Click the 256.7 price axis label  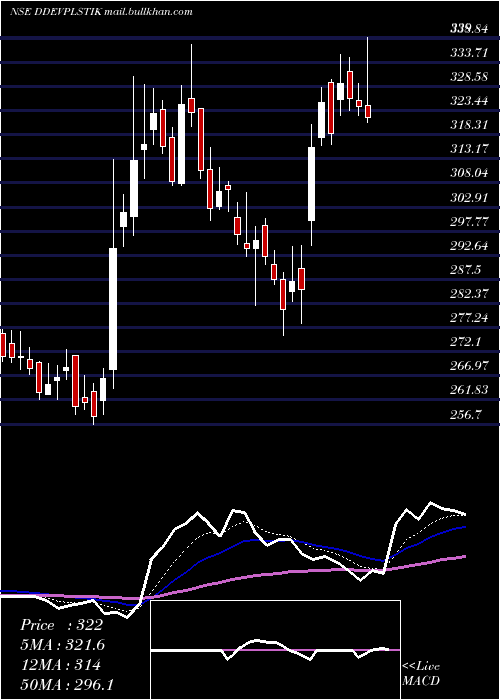466,415
